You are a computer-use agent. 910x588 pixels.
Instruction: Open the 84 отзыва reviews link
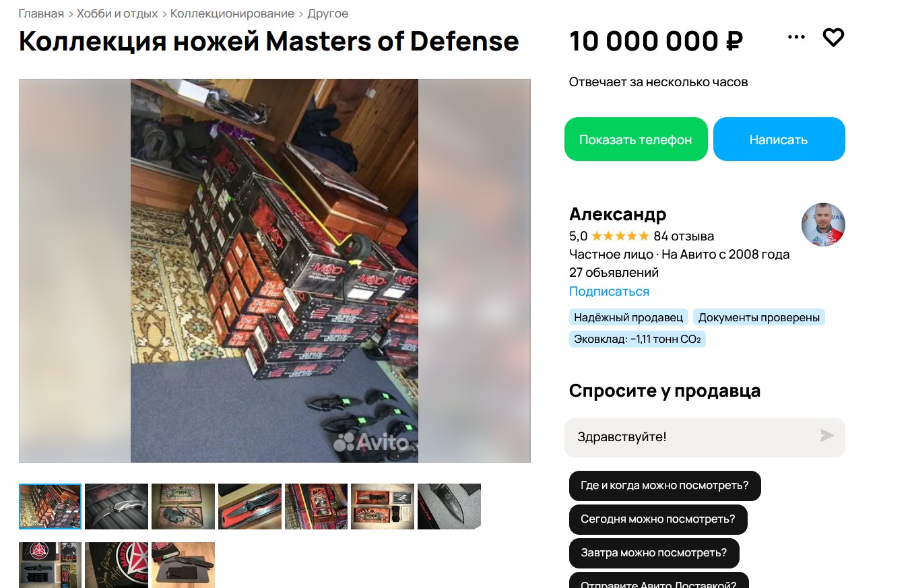(x=684, y=236)
